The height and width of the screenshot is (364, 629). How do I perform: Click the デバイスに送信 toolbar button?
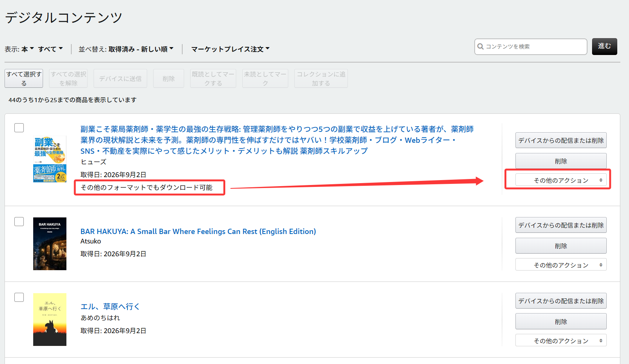point(120,78)
